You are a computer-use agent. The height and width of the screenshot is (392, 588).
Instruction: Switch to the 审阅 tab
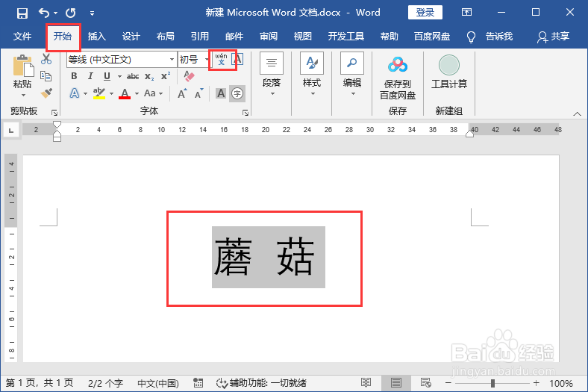[269, 37]
